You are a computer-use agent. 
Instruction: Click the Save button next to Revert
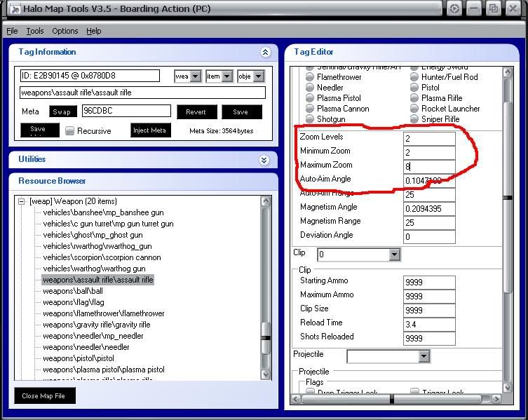click(x=241, y=111)
